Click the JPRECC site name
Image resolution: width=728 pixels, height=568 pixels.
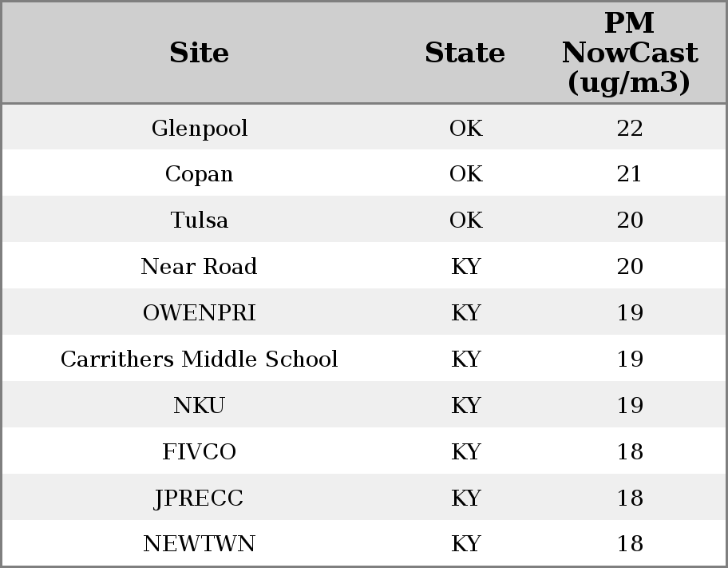coord(199,498)
